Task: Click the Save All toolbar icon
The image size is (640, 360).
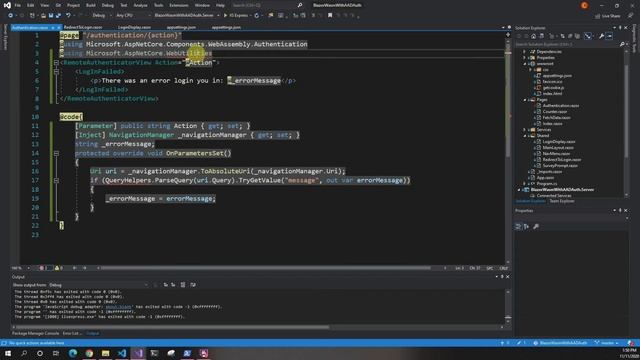Action: coord(58,16)
